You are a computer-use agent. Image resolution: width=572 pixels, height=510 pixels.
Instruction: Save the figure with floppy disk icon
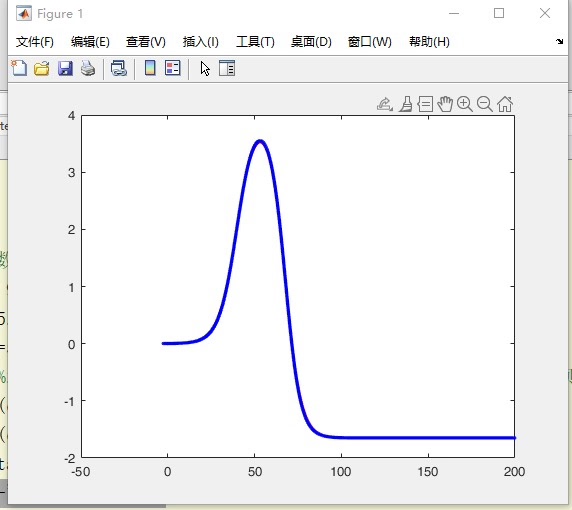click(x=65, y=68)
